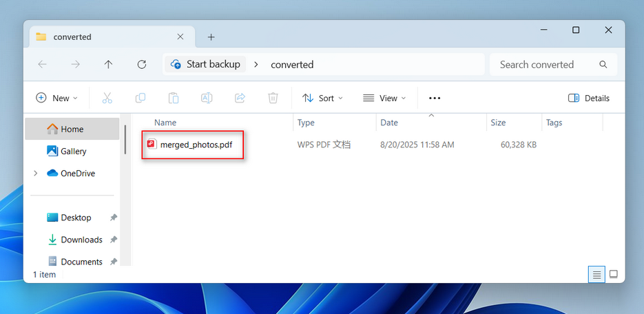Go forward with the Forward arrow
The width and height of the screenshot is (644, 314).
pos(75,65)
